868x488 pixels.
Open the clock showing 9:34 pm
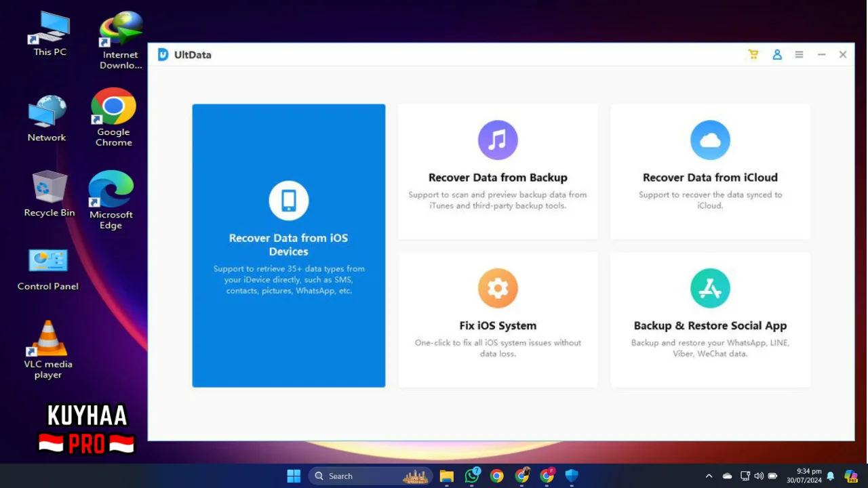click(x=804, y=476)
